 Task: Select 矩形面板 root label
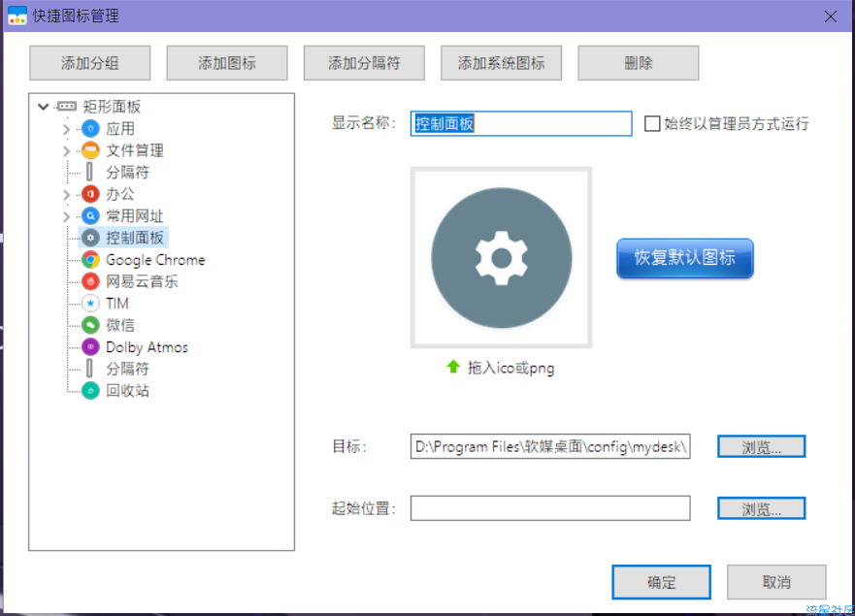pyautogui.click(x=112, y=107)
